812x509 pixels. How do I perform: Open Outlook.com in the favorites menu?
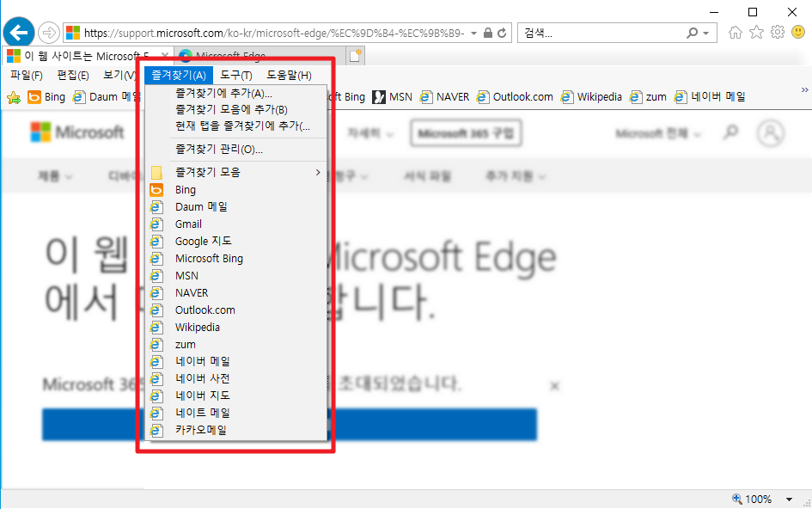(x=236, y=310)
